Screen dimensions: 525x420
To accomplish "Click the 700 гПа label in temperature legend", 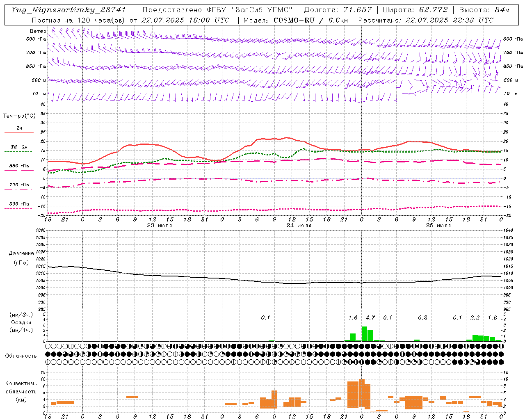I will [19, 185].
